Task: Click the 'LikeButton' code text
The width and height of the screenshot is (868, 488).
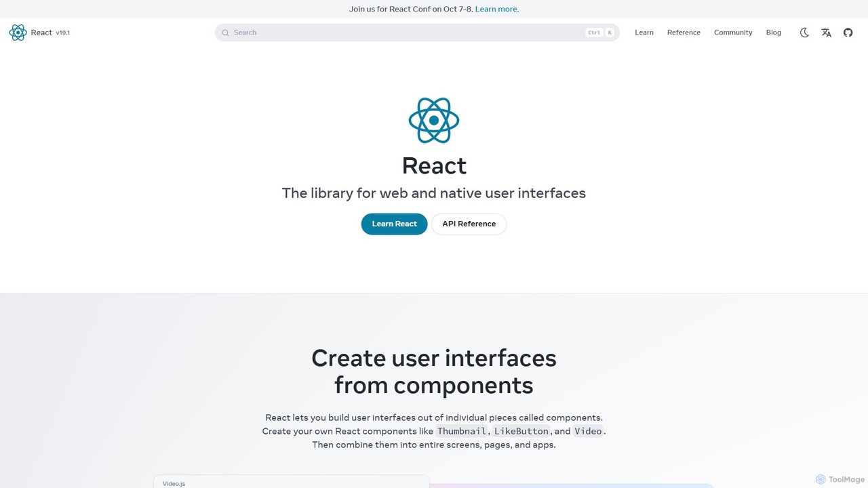Action: pos(521,431)
